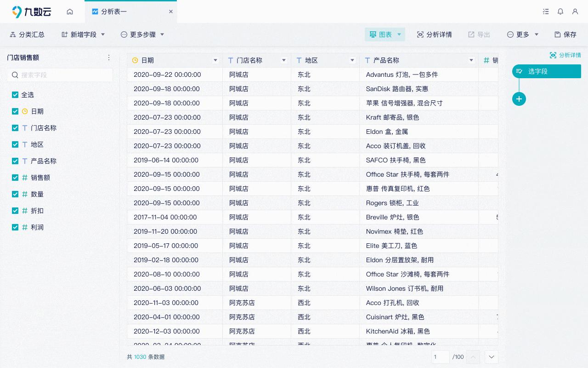Toggle the 全选 checkbox

tap(15, 95)
